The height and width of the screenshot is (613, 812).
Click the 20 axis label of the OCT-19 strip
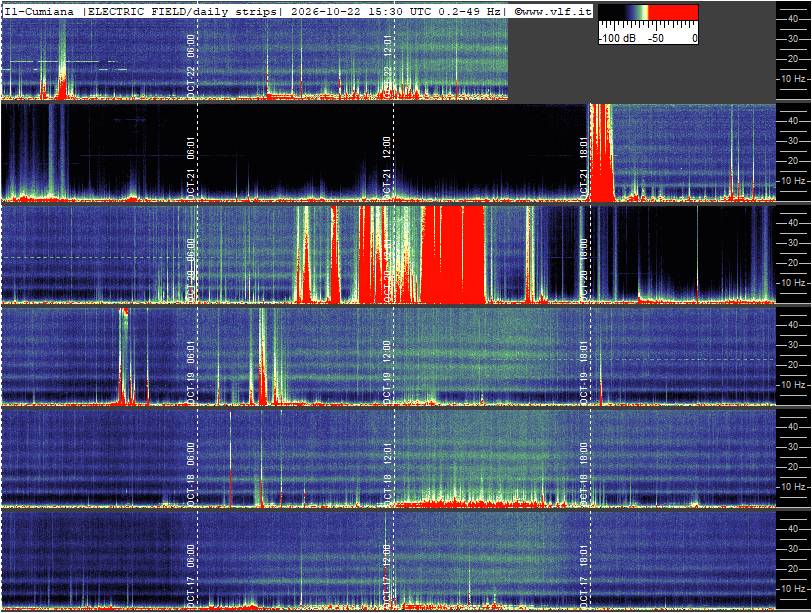[x=792, y=364]
